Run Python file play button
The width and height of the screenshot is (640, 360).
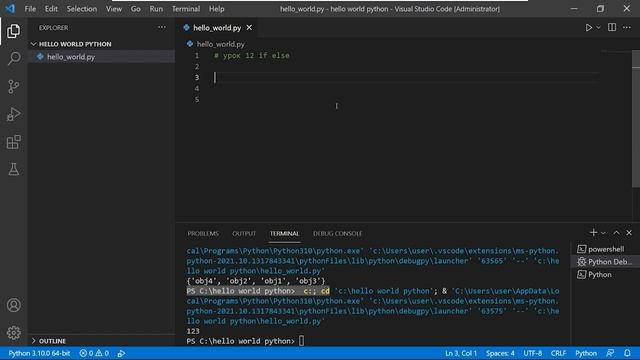[588, 27]
